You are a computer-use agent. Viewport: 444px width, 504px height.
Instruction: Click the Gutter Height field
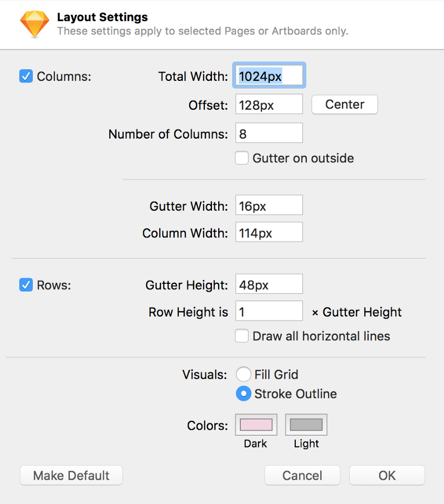[269, 284]
